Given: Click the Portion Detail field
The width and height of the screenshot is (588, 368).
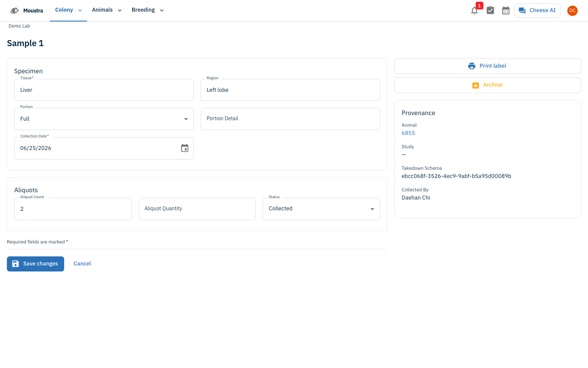Looking at the screenshot, I should (290, 119).
